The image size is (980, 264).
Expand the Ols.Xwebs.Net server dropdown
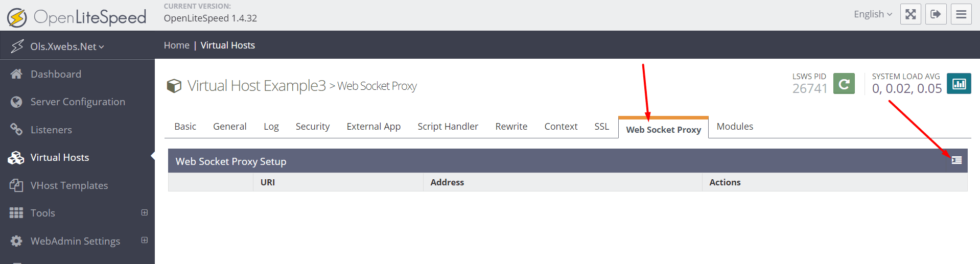(67, 46)
